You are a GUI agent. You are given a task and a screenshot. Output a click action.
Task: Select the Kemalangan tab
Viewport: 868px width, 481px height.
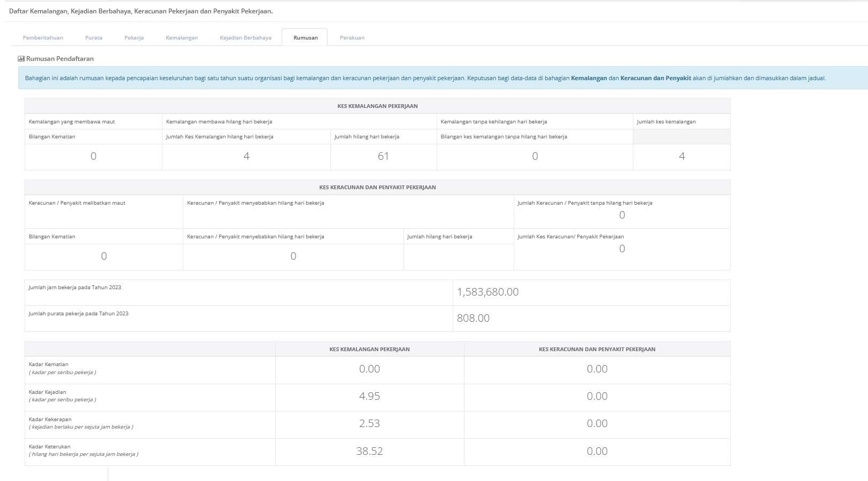coord(182,38)
